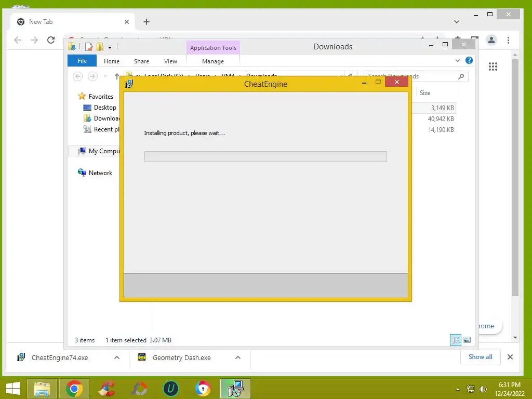Open the IObit Uninstaller taskbar icon
Screen dimensions: 532x399
tap(170, 389)
